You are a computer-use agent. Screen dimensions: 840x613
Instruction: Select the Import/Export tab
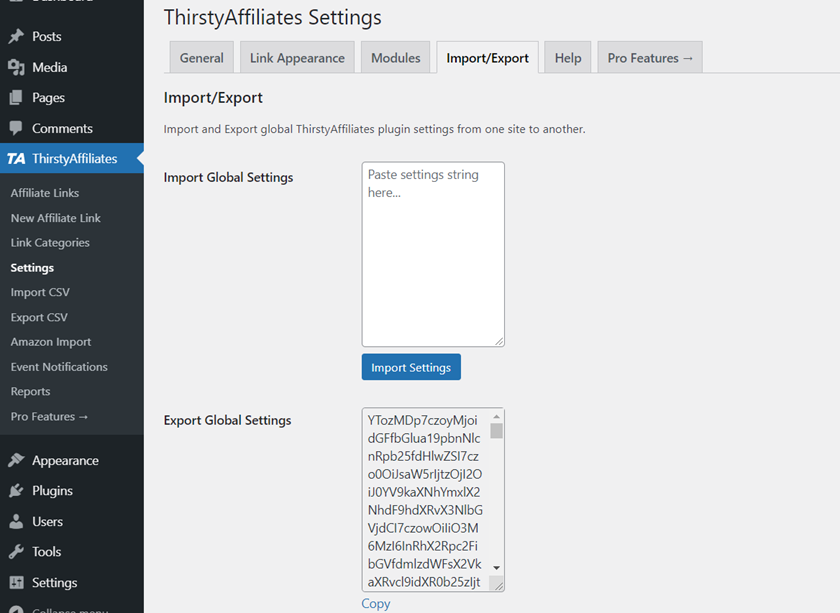(488, 57)
